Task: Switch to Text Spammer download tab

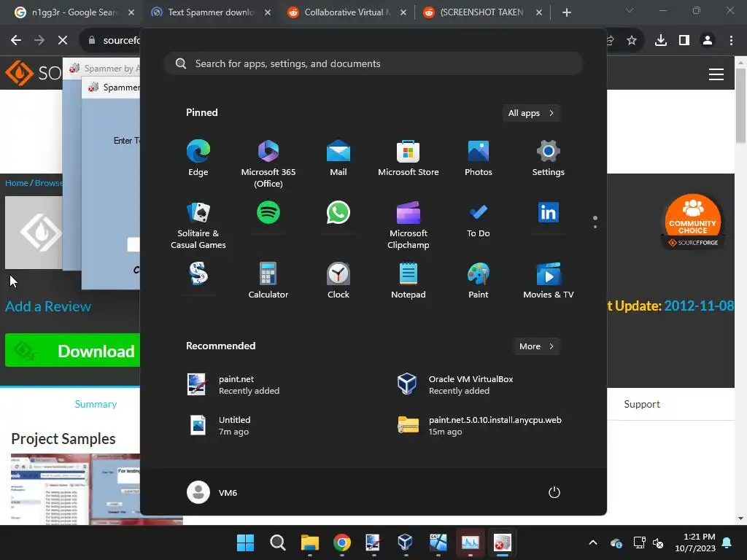Action: (x=211, y=12)
